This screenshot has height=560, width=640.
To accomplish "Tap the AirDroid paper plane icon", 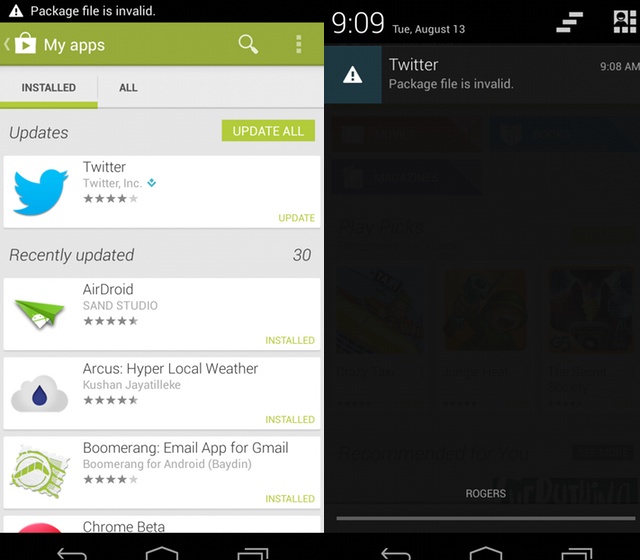I will pos(40,314).
